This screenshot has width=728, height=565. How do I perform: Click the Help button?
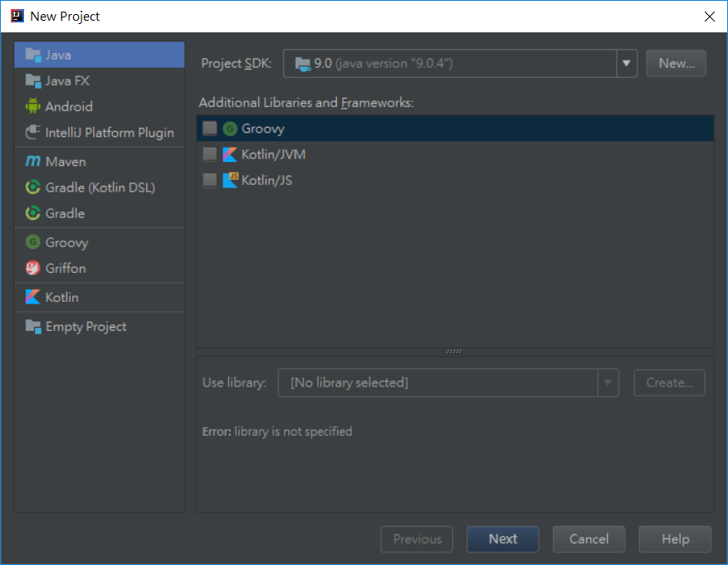[675, 539]
